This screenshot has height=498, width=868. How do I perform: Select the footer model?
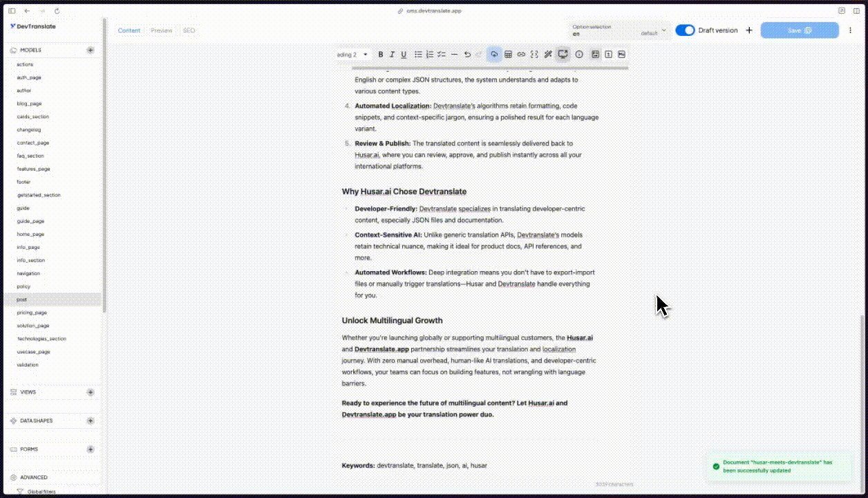23,182
